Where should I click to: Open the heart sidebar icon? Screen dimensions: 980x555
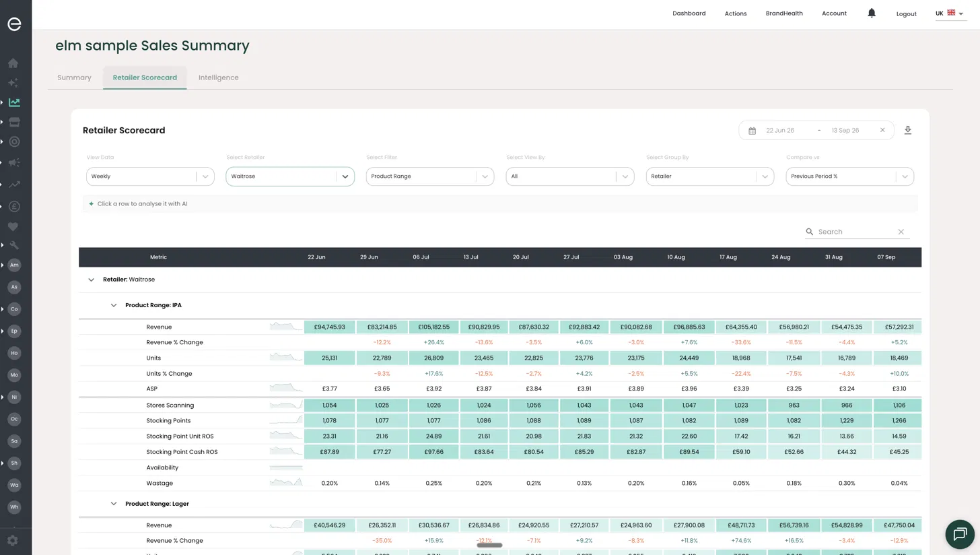13,227
